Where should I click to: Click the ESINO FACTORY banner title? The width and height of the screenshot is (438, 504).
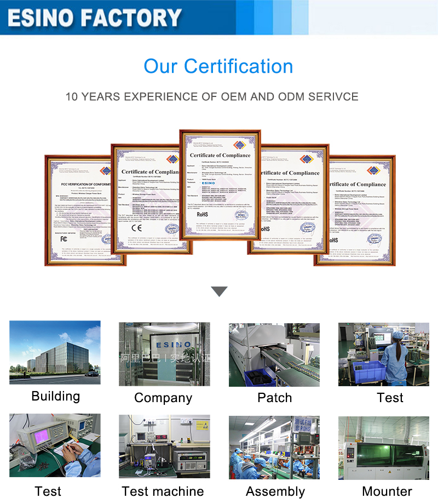[94, 18]
